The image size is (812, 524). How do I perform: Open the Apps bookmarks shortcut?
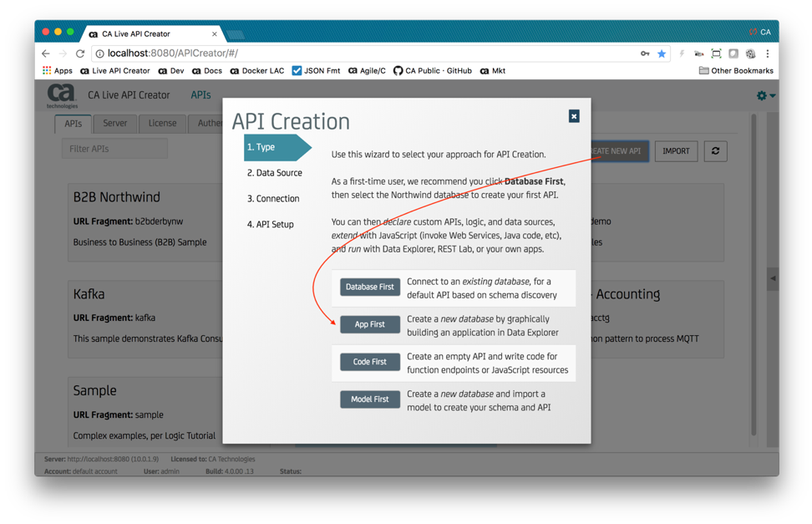tap(58, 70)
